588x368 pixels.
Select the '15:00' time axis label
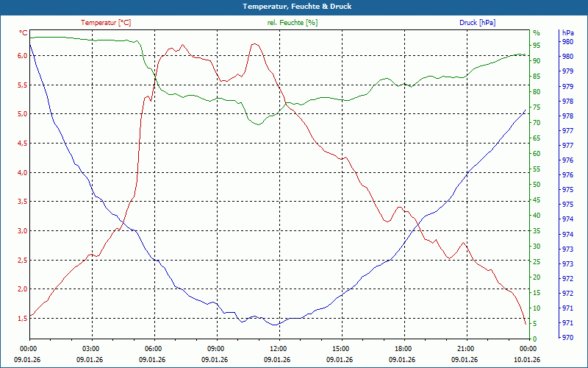(340, 348)
